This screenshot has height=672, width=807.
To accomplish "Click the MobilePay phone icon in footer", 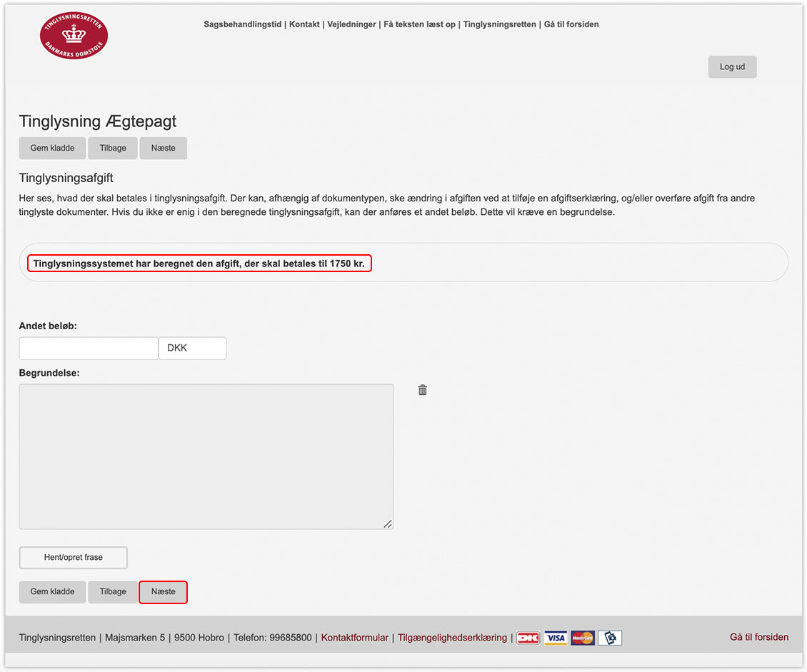I will click(610, 638).
